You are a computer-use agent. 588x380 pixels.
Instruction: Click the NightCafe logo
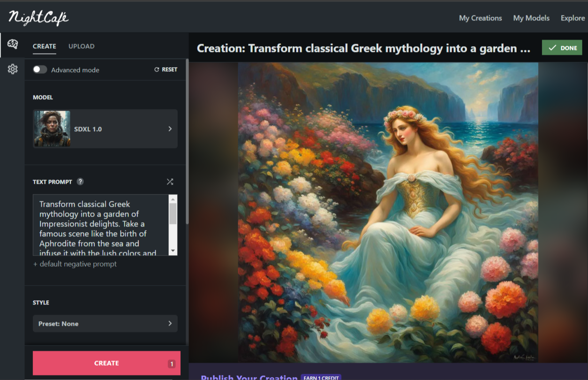(x=38, y=18)
